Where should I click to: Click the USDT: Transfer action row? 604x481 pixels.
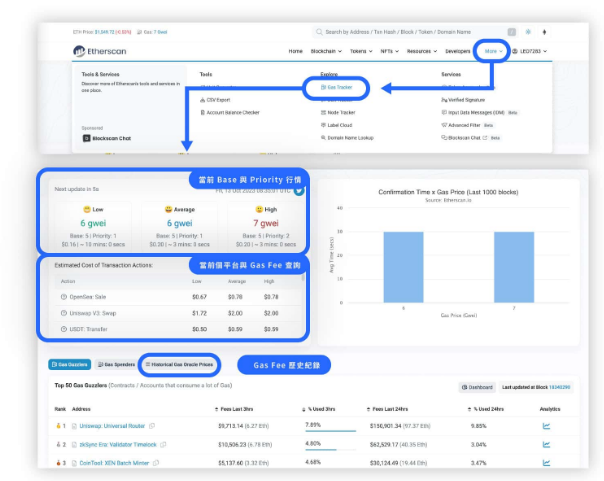pos(178,329)
